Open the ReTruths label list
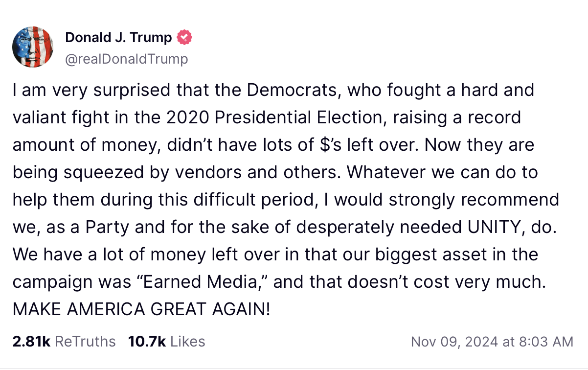Image resolution: width=588 pixels, height=370 pixels. [85, 341]
